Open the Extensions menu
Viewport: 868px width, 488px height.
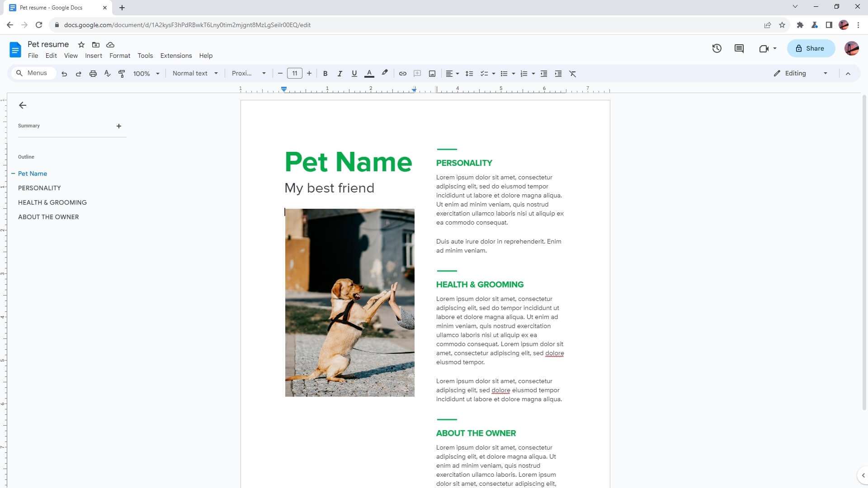[x=176, y=56]
